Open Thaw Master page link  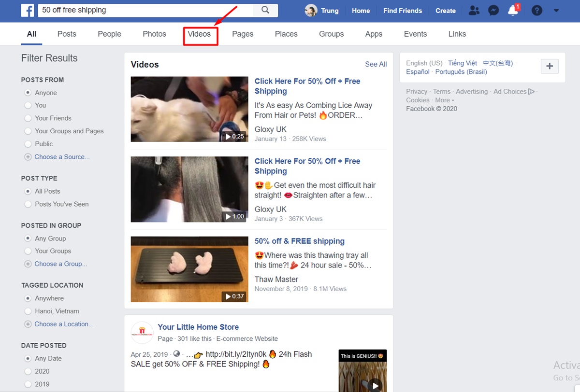[x=276, y=279]
